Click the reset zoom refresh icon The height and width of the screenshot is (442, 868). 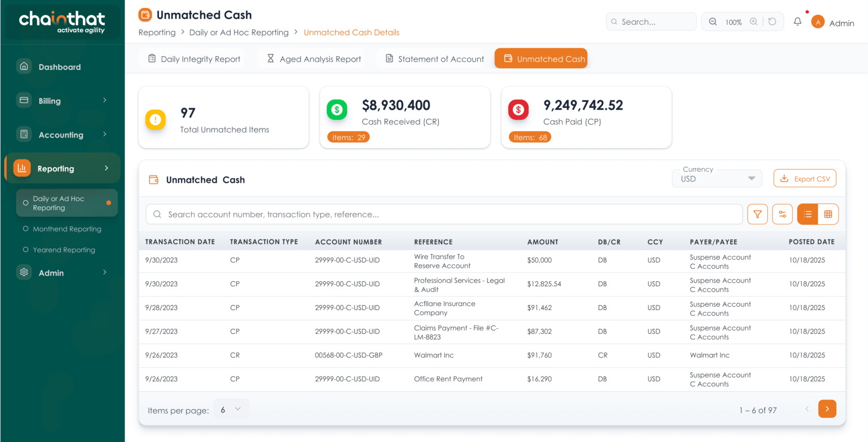[772, 22]
